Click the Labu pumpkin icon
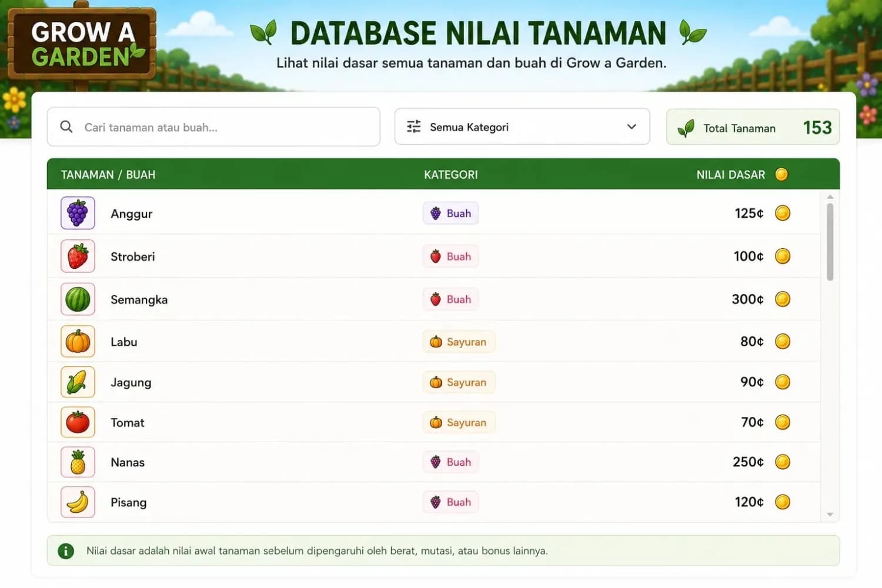The height and width of the screenshot is (588, 882). coord(78,342)
